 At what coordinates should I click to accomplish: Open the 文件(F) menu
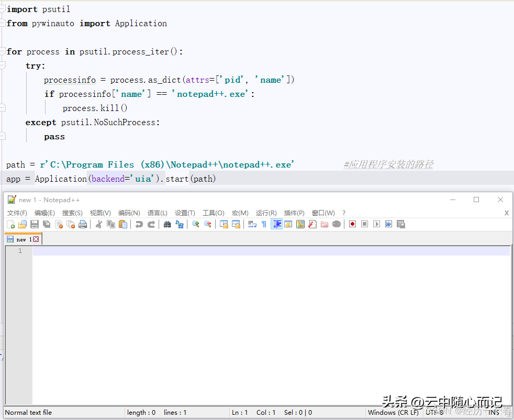(x=17, y=213)
